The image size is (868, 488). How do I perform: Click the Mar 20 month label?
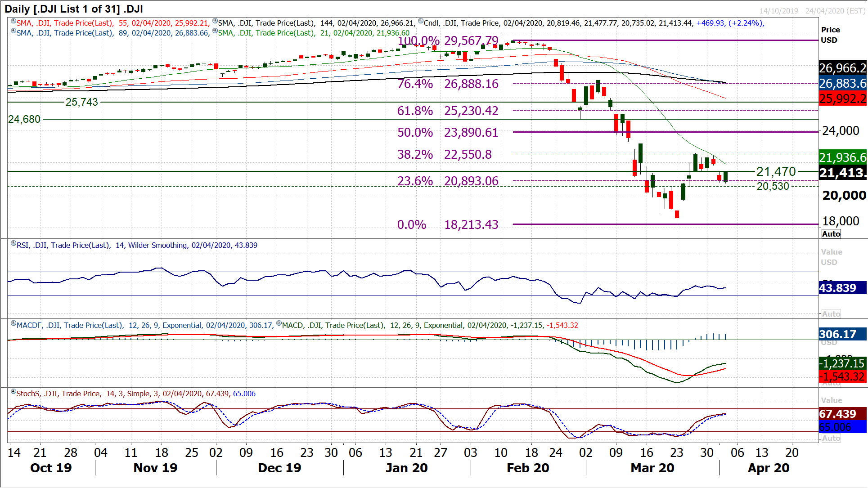(x=652, y=468)
